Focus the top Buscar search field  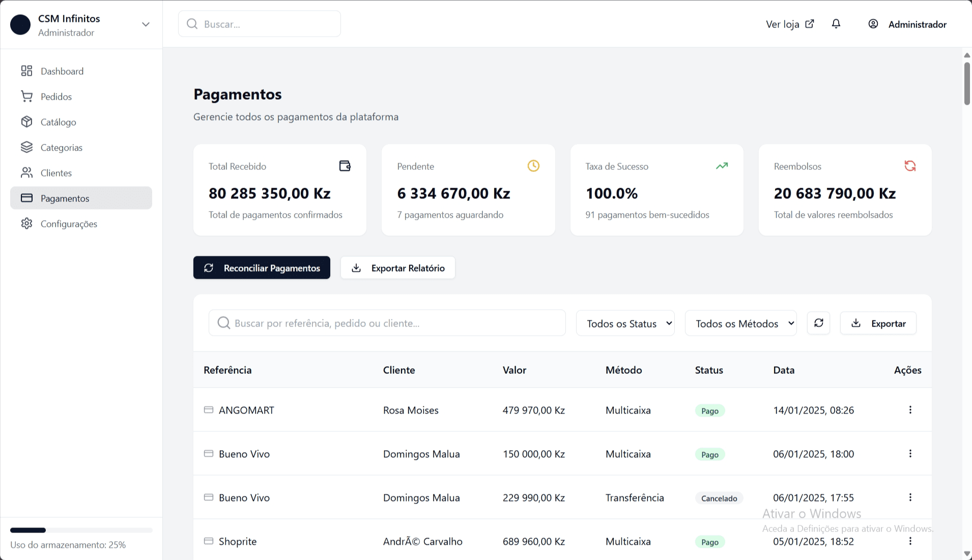tap(260, 24)
